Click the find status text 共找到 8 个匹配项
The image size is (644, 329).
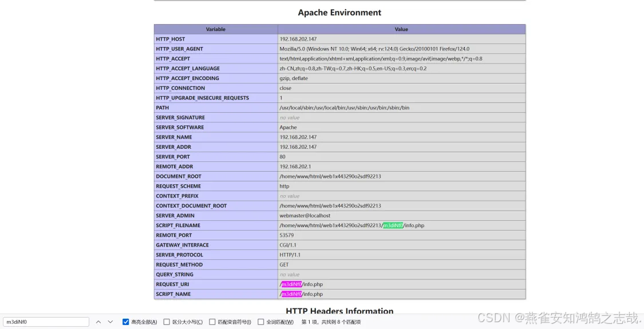coord(341,322)
